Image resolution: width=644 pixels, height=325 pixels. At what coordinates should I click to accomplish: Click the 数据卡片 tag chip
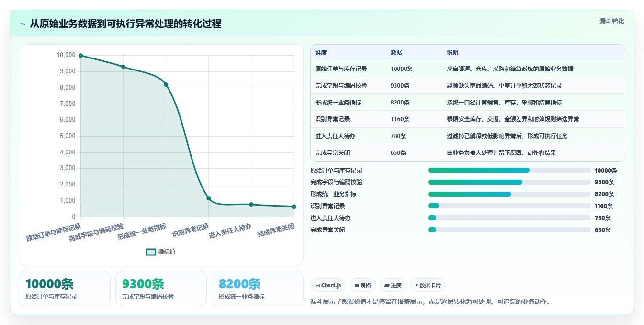click(428, 285)
